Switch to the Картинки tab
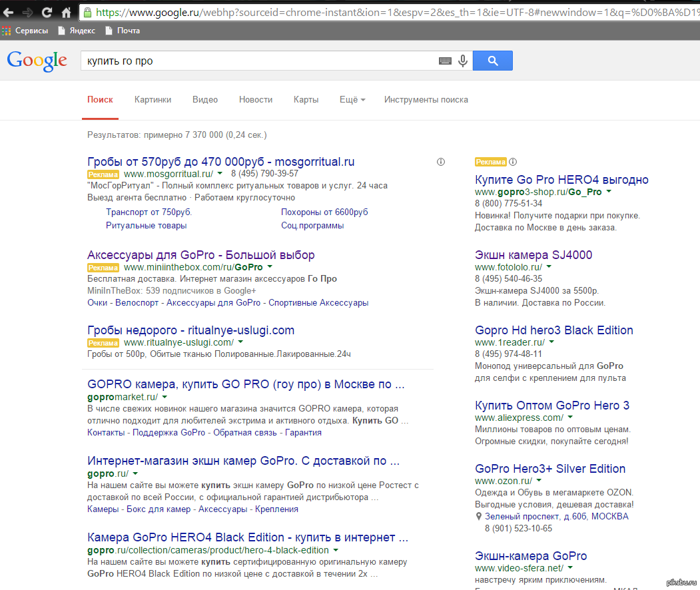Image resolution: width=700 pixels, height=590 pixels. tap(153, 100)
